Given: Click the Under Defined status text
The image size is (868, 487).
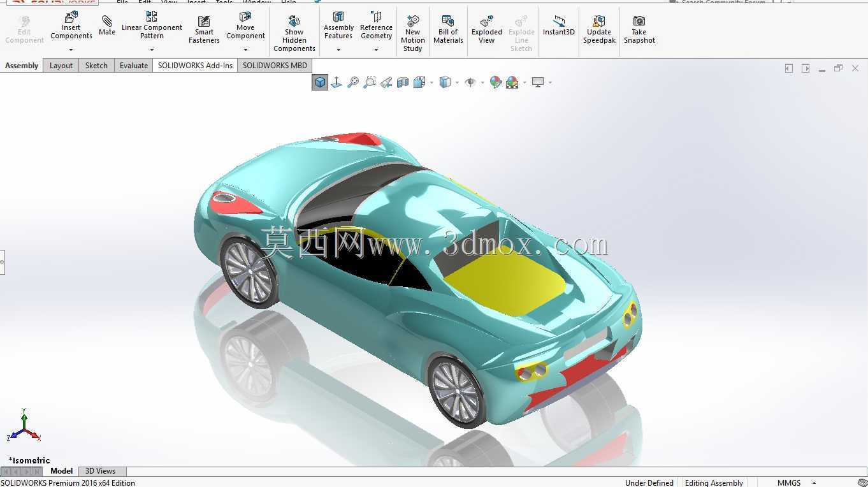Looking at the screenshot, I should point(649,483).
